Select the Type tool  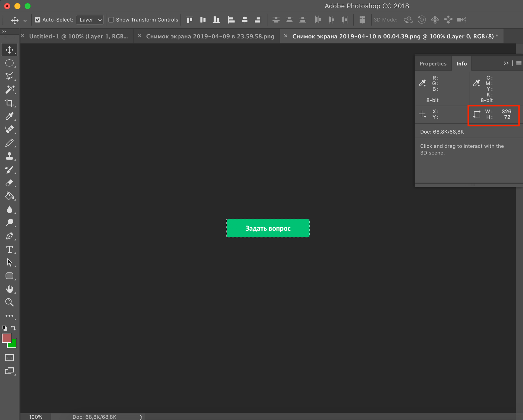pos(10,249)
